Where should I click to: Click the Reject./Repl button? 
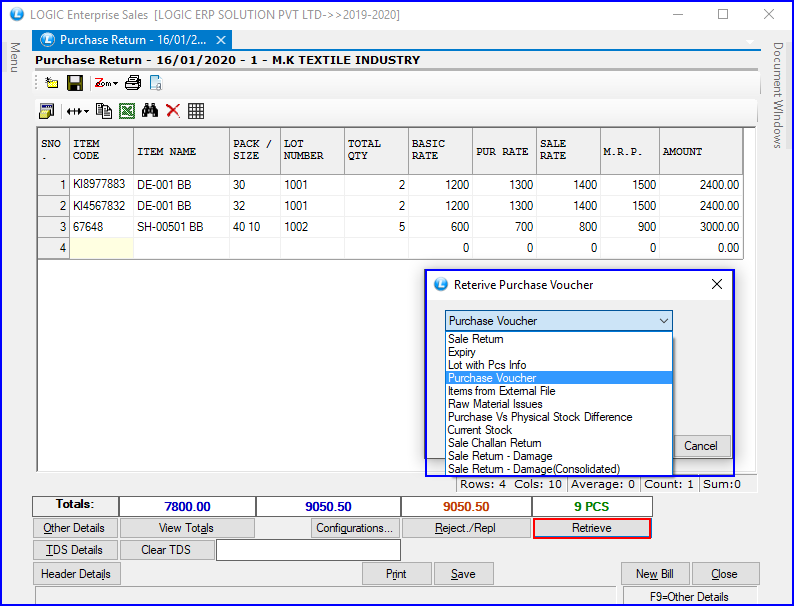click(x=465, y=528)
